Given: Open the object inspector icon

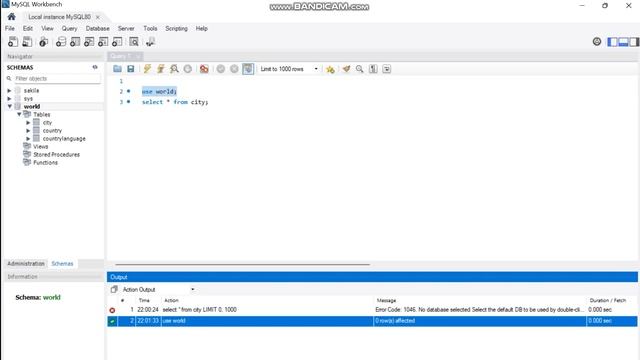Looking at the screenshot, I should [x=43, y=42].
